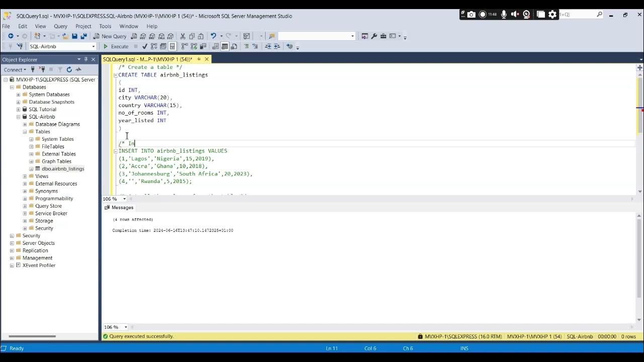Click the New Query button
Viewport: 644px width, 362px height.
tap(110, 36)
